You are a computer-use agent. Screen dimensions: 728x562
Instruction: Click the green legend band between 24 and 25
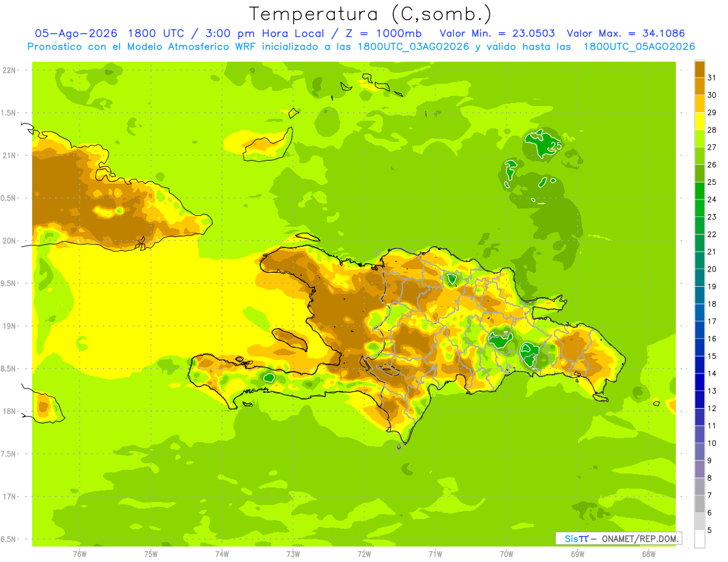(699, 191)
